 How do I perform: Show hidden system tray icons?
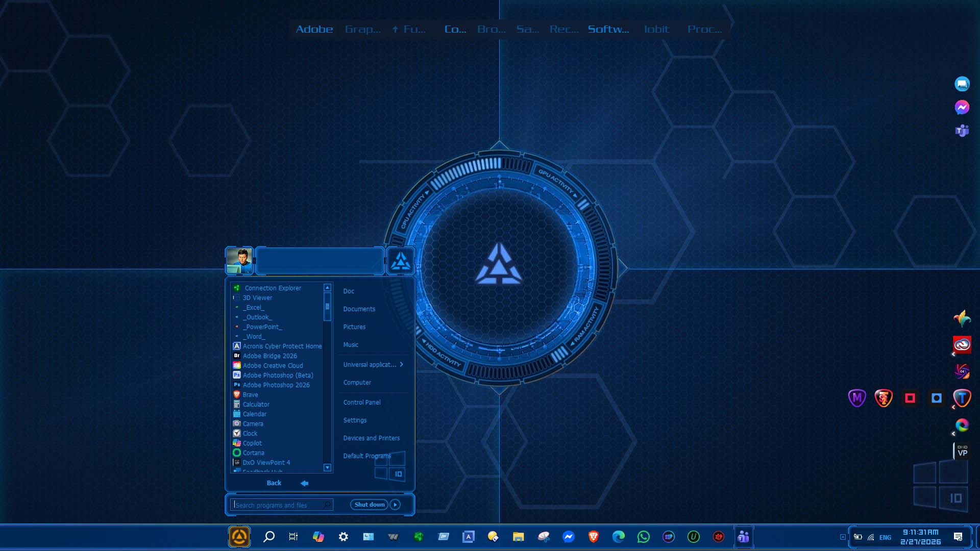point(843,537)
